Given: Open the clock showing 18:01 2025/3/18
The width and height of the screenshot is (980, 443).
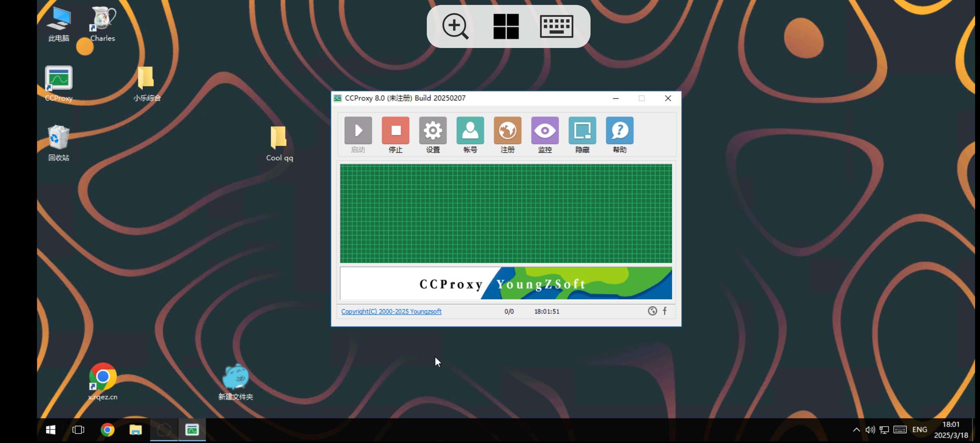Looking at the screenshot, I should click(x=951, y=429).
